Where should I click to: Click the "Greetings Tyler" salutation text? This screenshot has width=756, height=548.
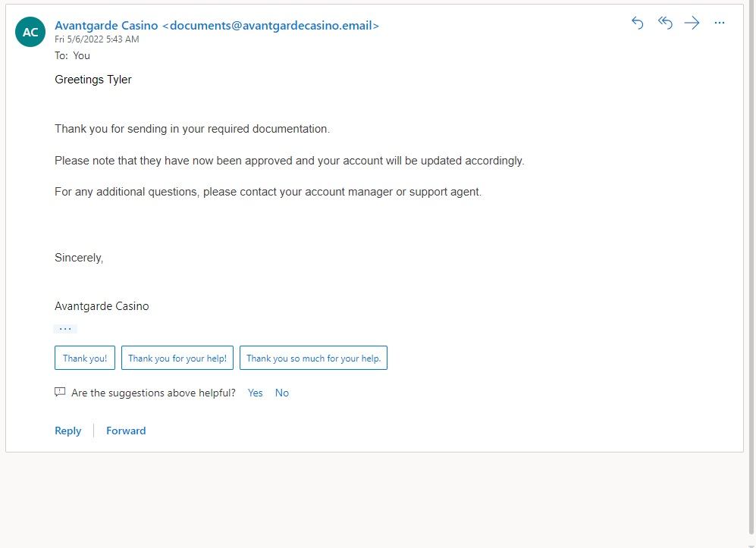click(x=93, y=80)
